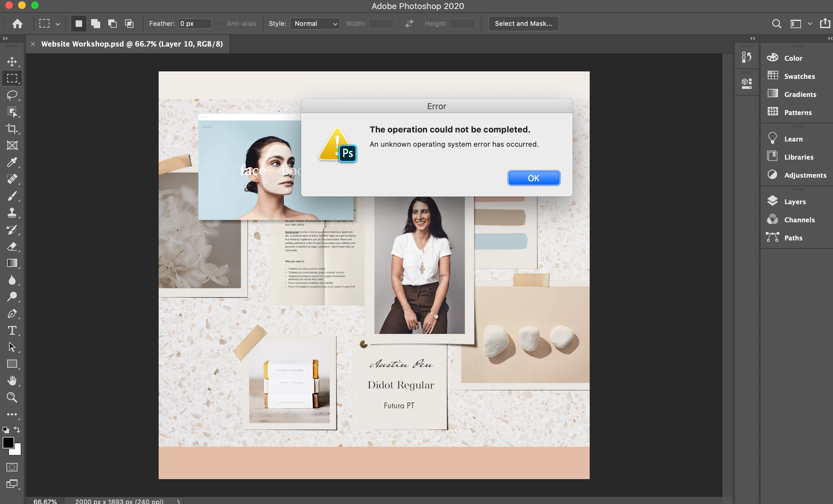Select the Eyedropper tool
This screenshot has height=504, width=833.
coord(12,162)
